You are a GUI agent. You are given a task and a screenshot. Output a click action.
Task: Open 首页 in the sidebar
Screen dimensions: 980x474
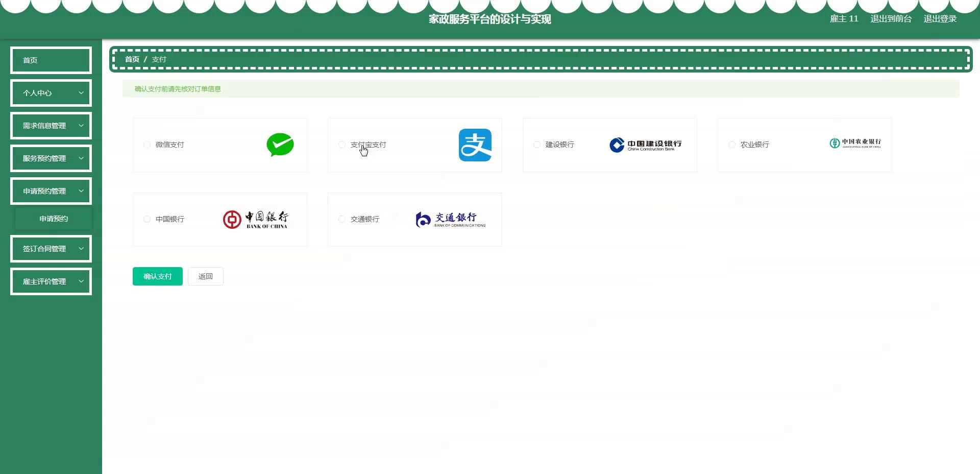click(51, 60)
